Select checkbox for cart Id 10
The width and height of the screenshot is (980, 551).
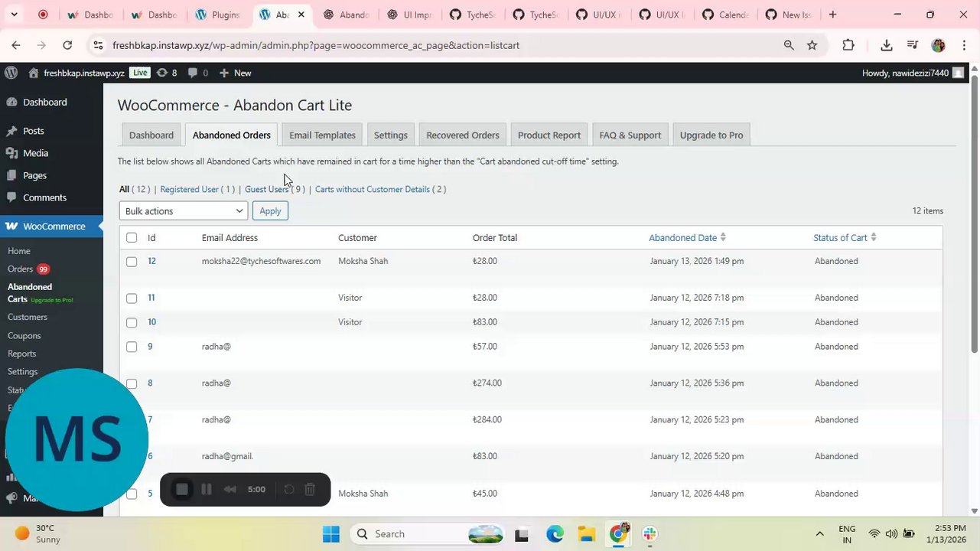(x=132, y=323)
